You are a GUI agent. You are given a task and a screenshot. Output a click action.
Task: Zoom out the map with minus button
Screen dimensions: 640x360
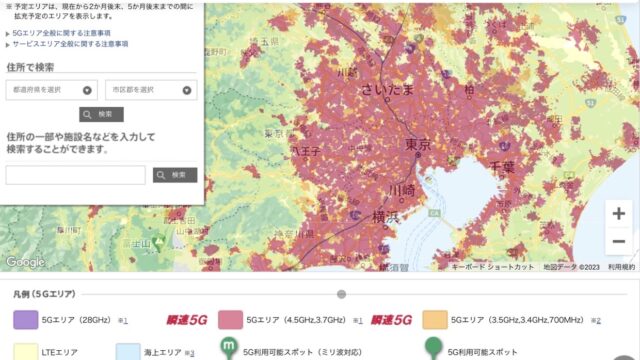coord(619,241)
